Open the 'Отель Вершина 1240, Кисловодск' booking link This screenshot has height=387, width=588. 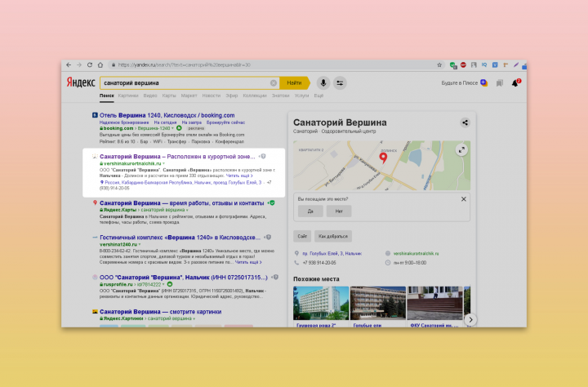click(x=167, y=115)
